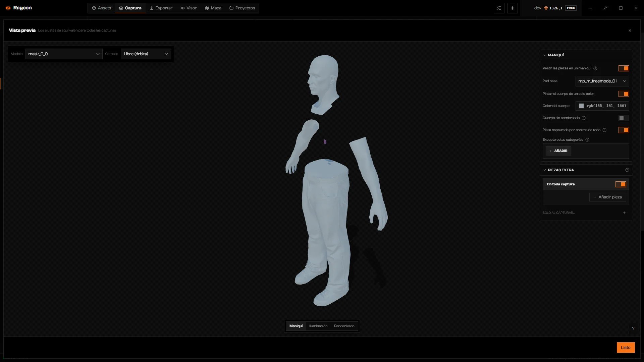This screenshot has height=362, width=644.
Task: Switch to the Mapa tab
Action: (213, 8)
